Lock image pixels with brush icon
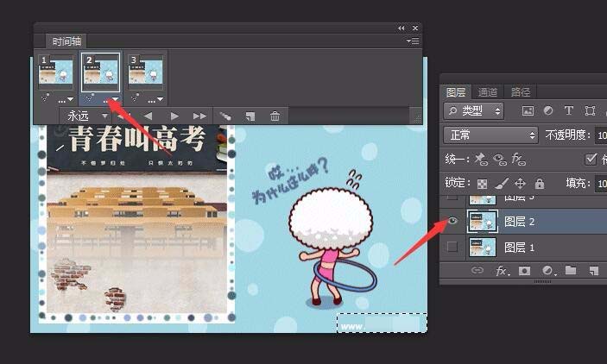607x364 pixels. coord(502,183)
